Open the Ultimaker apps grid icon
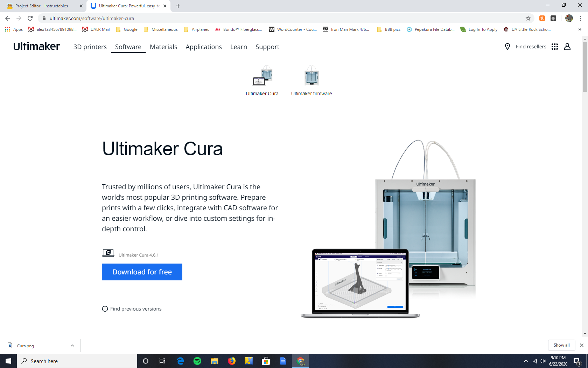The height and width of the screenshot is (368, 588). point(554,47)
